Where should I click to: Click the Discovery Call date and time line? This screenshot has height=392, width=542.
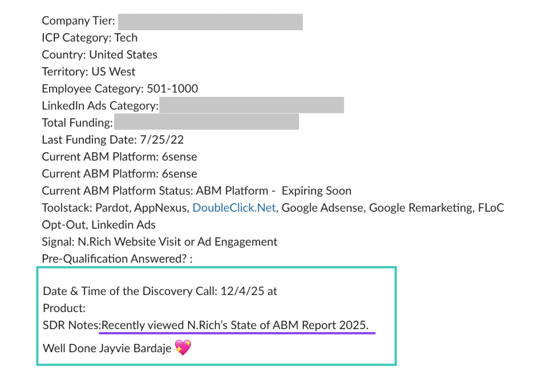160,291
